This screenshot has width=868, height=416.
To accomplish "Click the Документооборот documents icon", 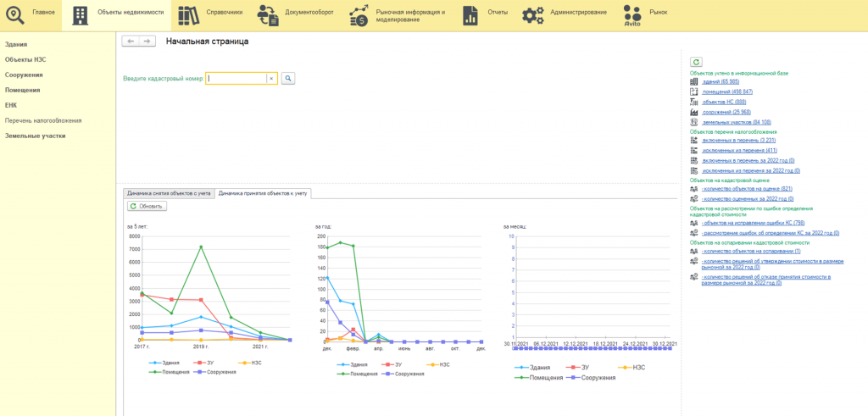I will [269, 15].
